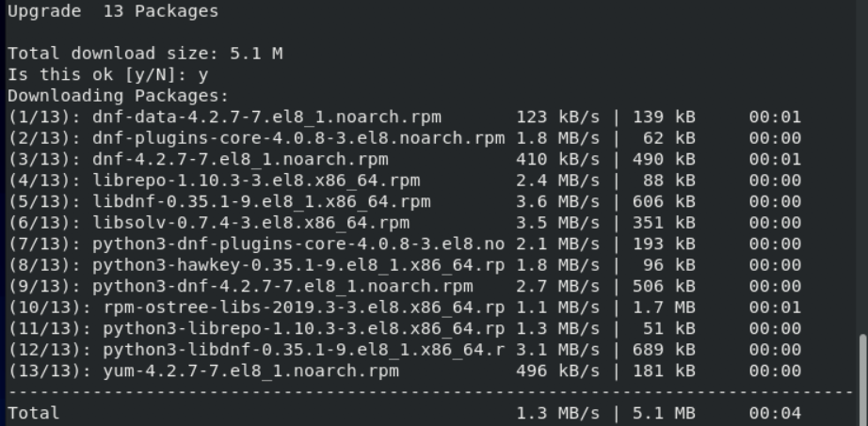This screenshot has height=426, width=868.
Task: Click the 00:04 total elapsed time
Action: point(775,413)
